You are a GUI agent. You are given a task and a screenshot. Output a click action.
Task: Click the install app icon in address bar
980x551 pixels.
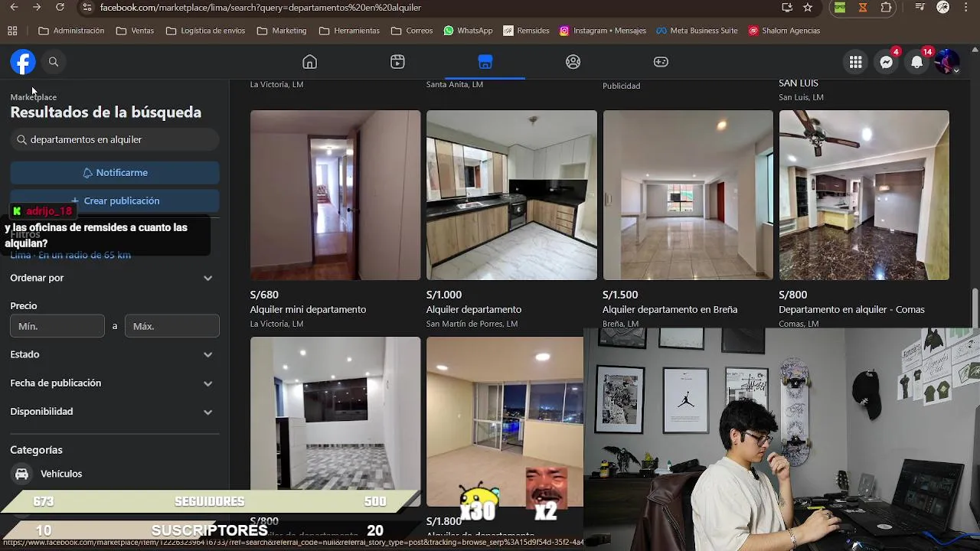coord(787,7)
